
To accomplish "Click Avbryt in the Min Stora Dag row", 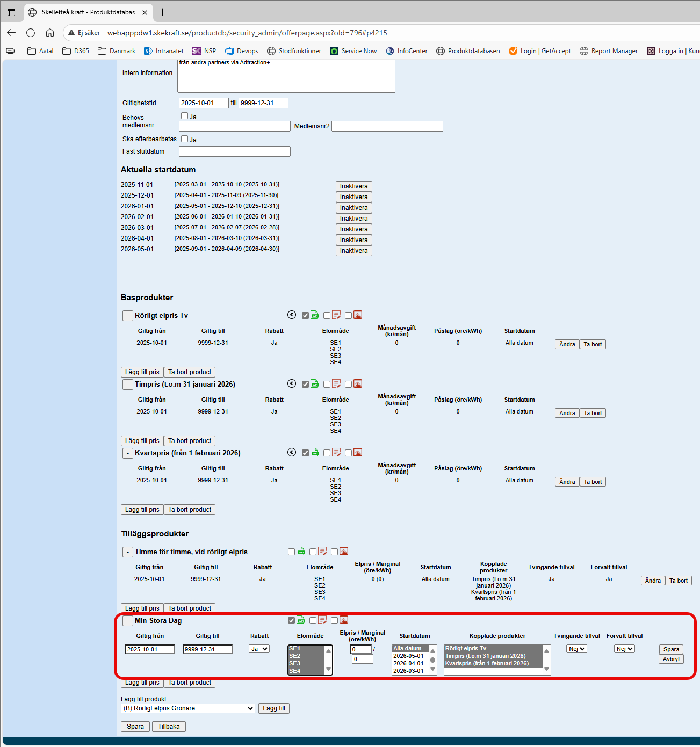I will coord(671,659).
